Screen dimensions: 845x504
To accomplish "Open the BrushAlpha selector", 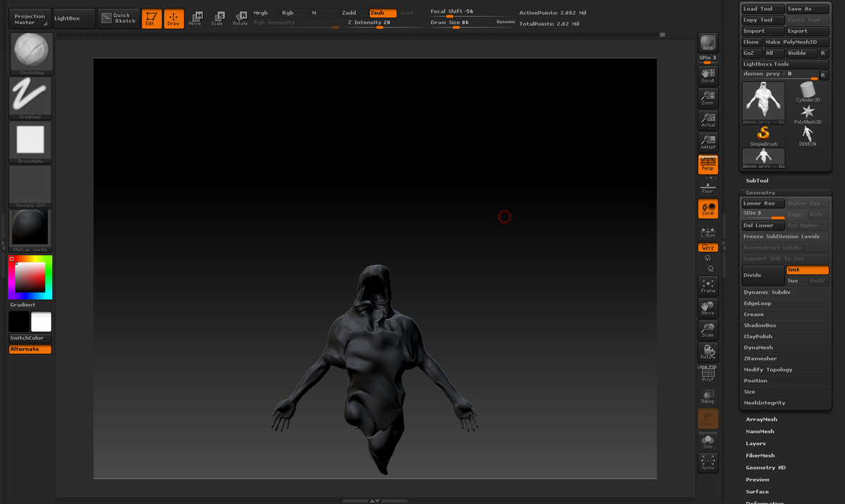I will click(30, 142).
